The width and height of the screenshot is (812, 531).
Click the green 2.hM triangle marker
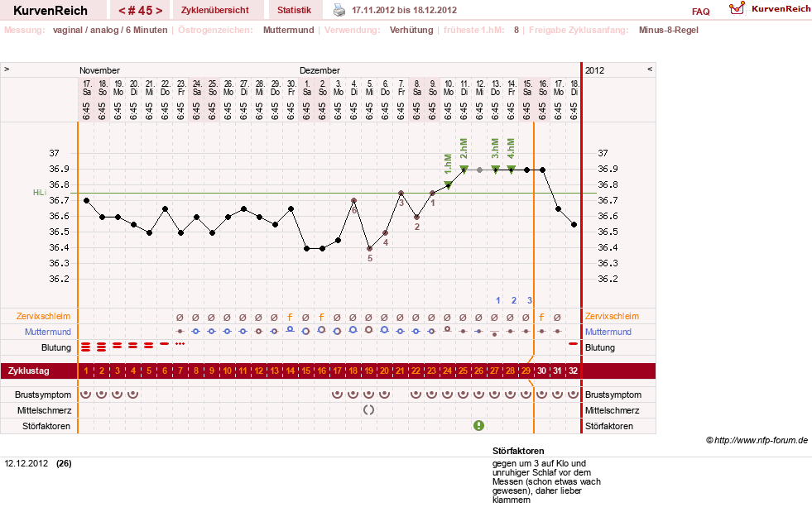coord(464,170)
